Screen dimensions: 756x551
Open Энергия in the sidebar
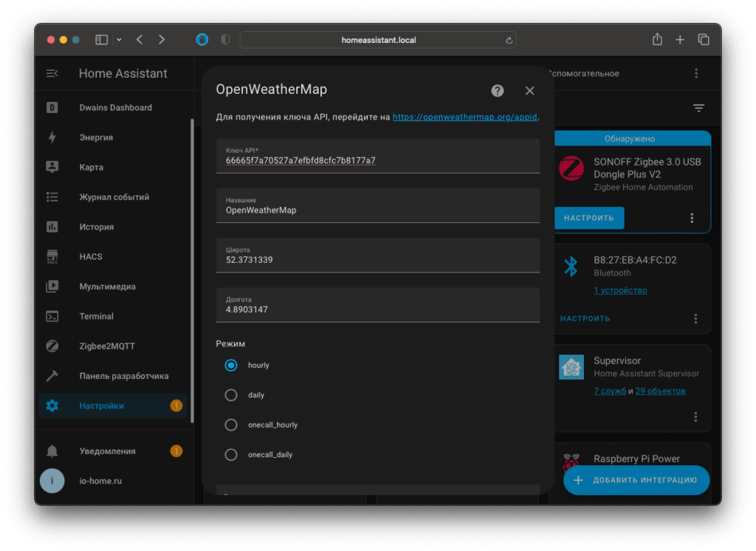[x=96, y=137]
